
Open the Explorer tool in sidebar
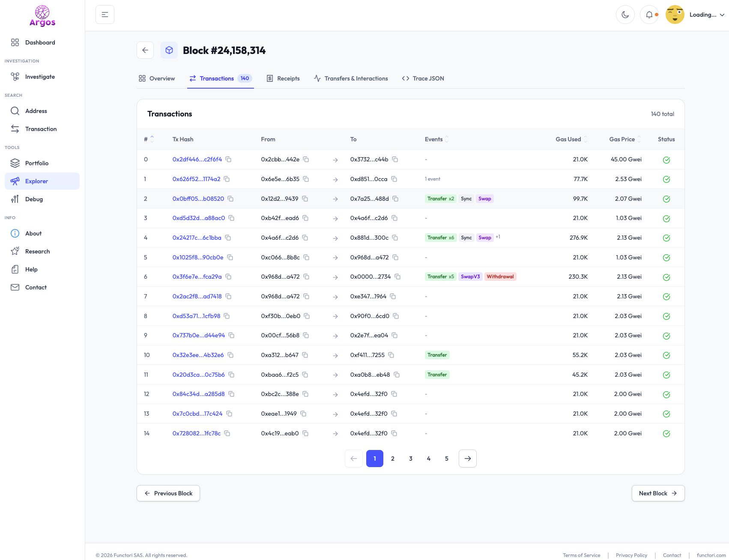coord(42,181)
